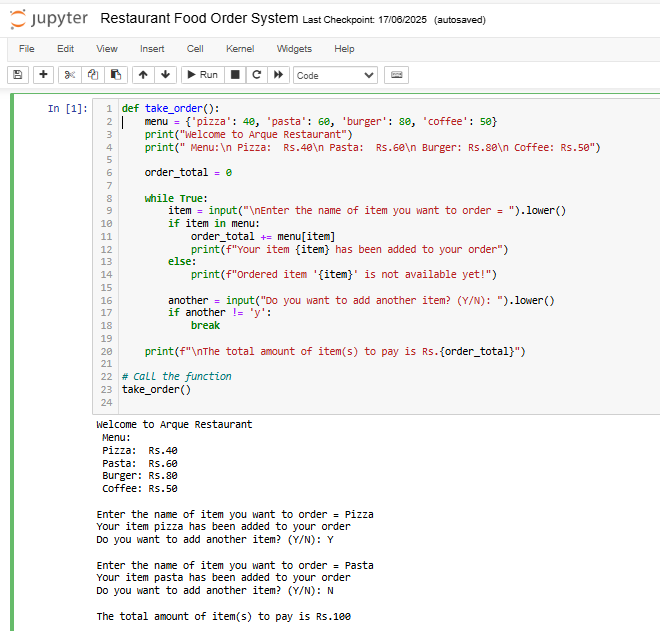Image resolution: width=660 pixels, height=631 pixels.
Task: Move the selected cell down
Action: [165, 75]
